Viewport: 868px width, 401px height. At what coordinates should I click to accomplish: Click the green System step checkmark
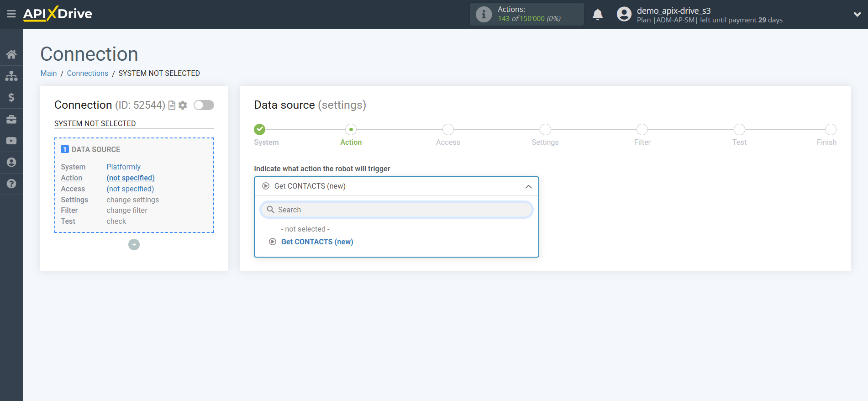(260, 129)
